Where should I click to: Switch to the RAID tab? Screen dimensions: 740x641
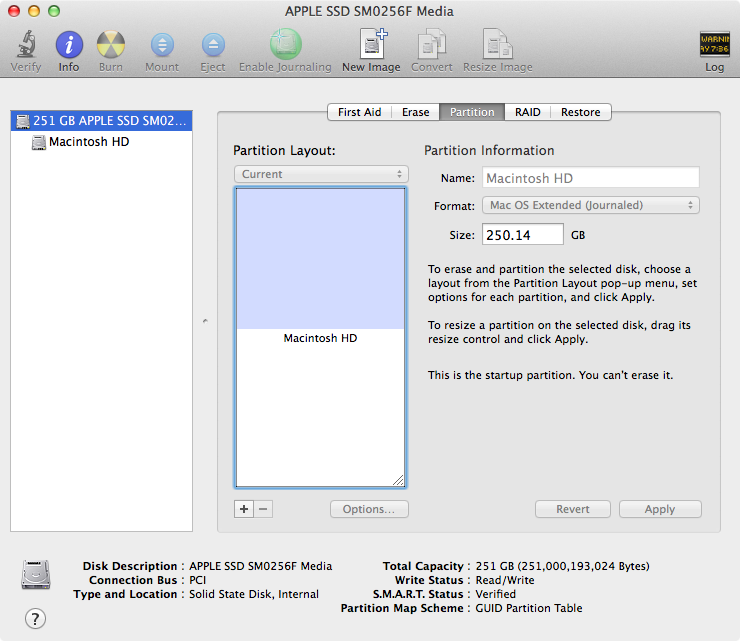(527, 112)
